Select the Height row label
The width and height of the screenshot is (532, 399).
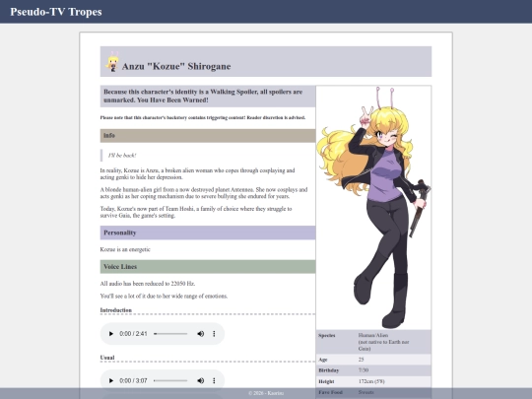tap(326, 381)
